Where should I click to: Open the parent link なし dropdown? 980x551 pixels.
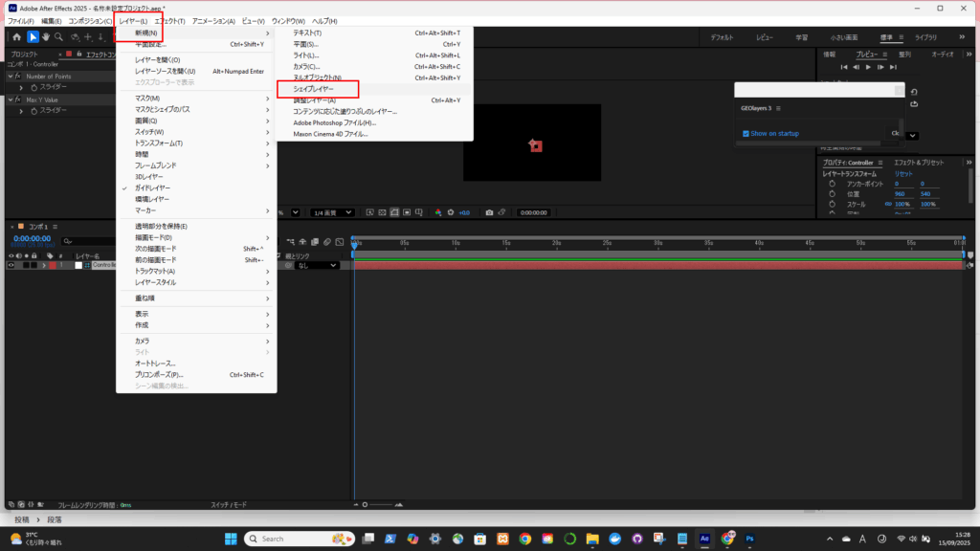click(x=316, y=265)
